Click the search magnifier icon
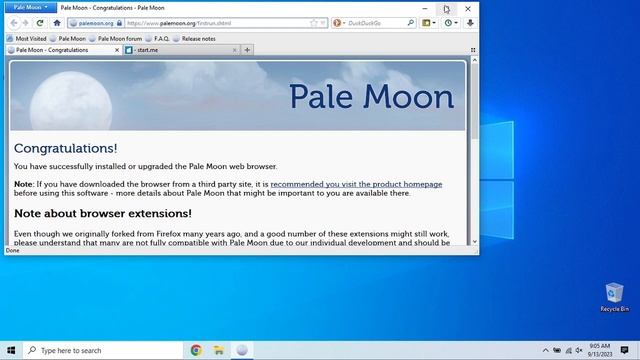The width and height of the screenshot is (640, 360). click(x=411, y=23)
